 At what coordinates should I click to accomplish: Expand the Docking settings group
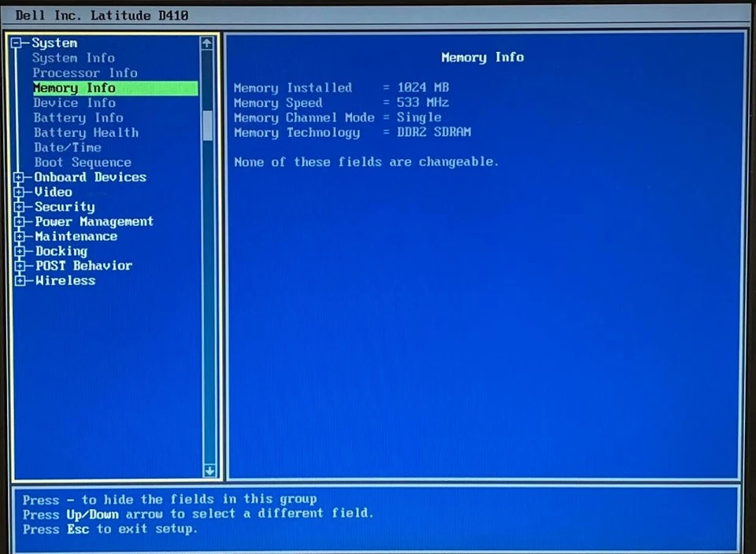point(19,251)
